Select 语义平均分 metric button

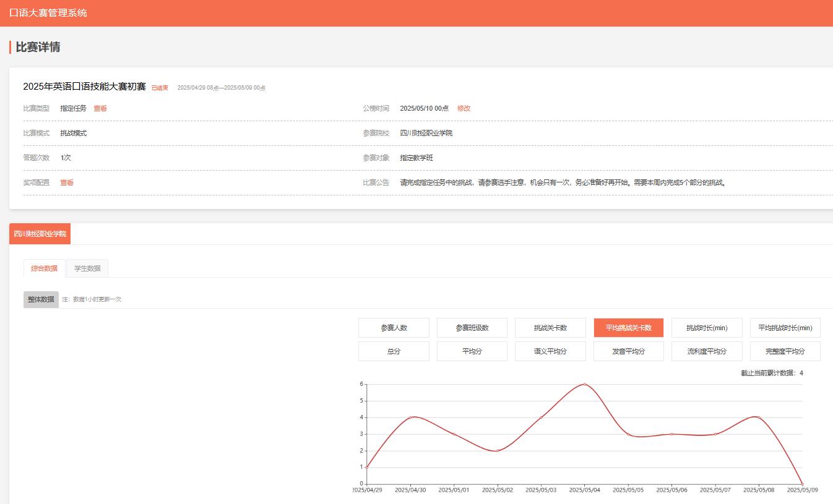550,351
